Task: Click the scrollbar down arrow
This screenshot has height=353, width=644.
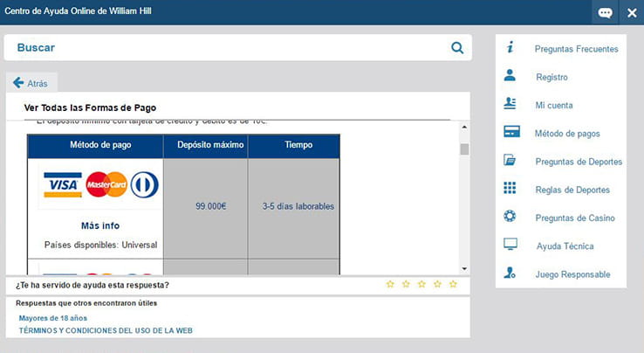Action: pyautogui.click(x=464, y=269)
